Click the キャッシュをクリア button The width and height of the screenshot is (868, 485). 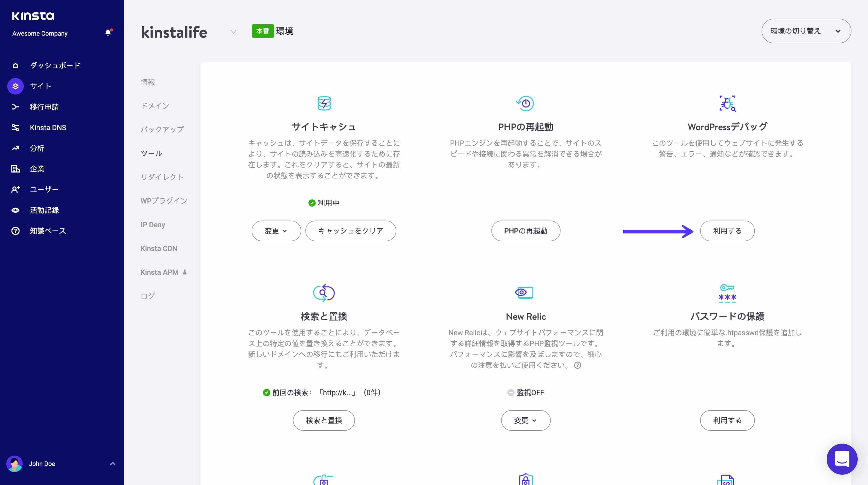(x=351, y=231)
